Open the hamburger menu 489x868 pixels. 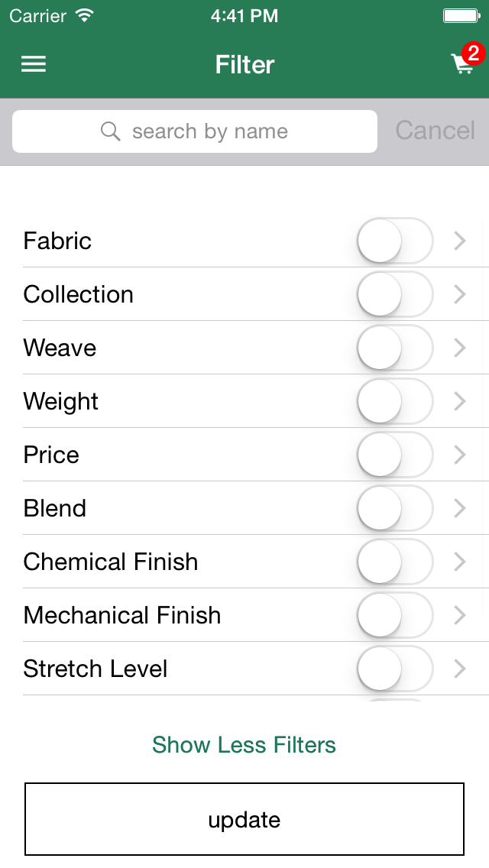(x=34, y=64)
